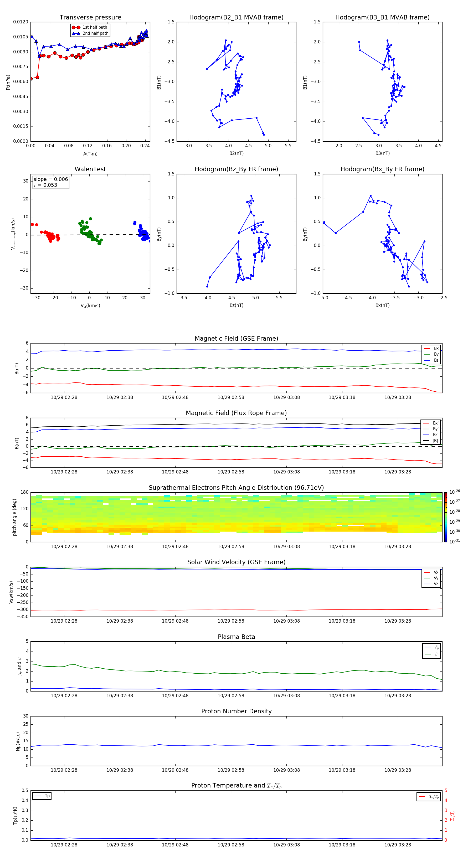Click the "Hodogram(Bx_By FR frame)" title
Image resolution: width=473 pixels, height=868 pixels.
point(382,169)
